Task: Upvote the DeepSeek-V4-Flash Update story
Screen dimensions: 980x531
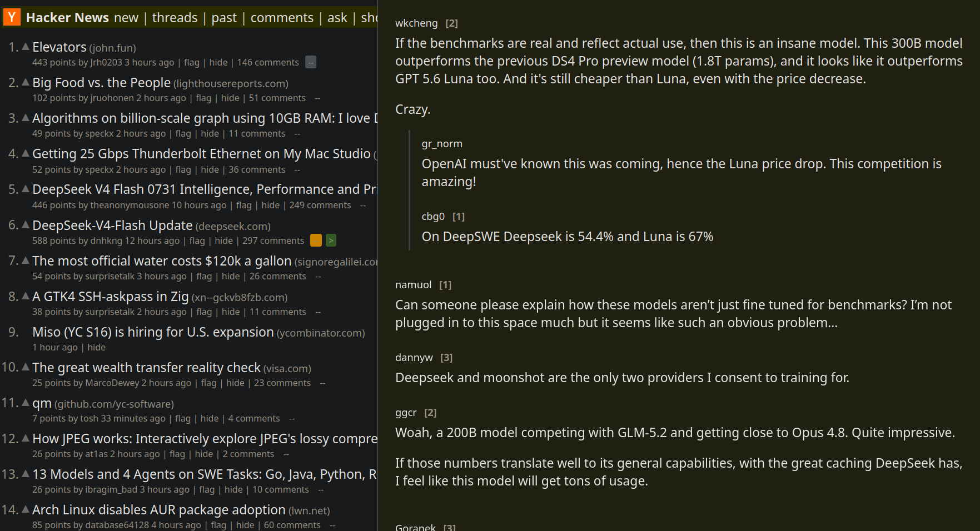Action: click(26, 225)
